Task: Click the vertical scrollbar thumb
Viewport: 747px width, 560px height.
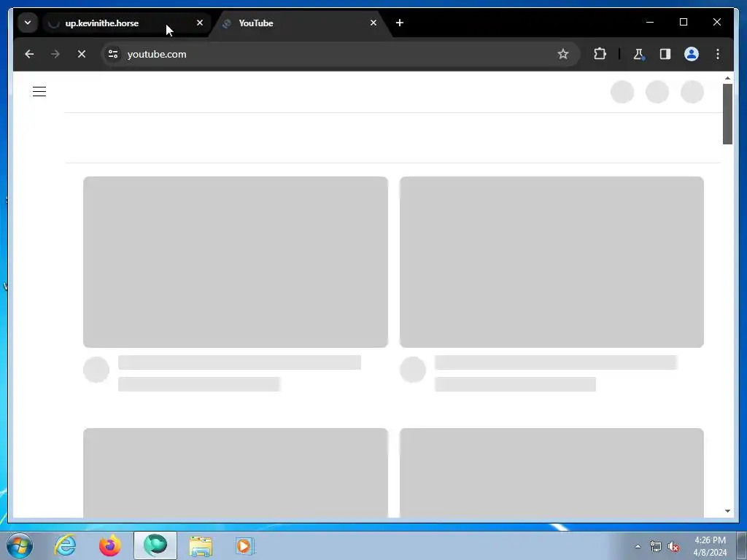Action: coord(727,114)
